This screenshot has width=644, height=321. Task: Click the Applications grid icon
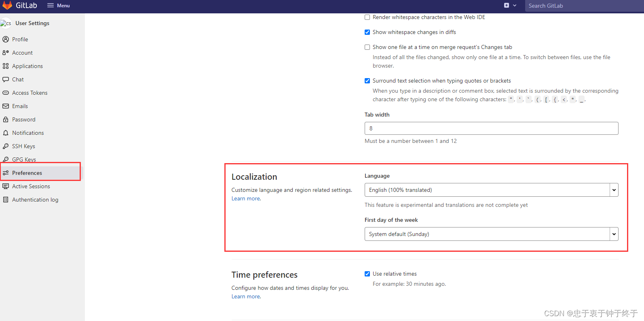pyautogui.click(x=6, y=66)
